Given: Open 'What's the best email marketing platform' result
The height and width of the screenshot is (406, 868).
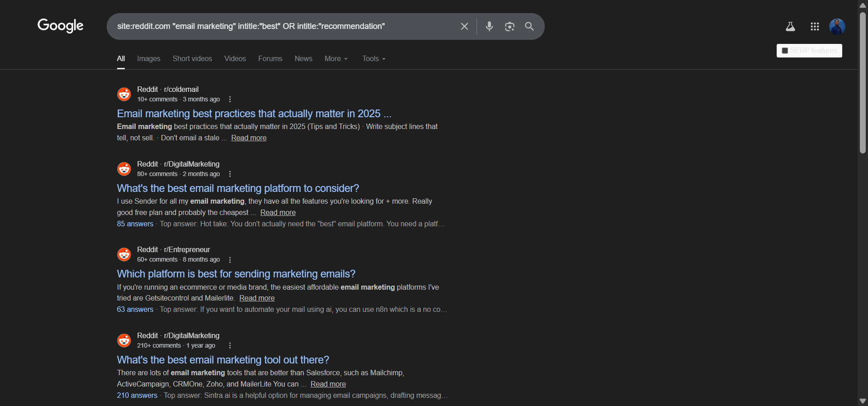Looking at the screenshot, I should click(x=238, y=188).
